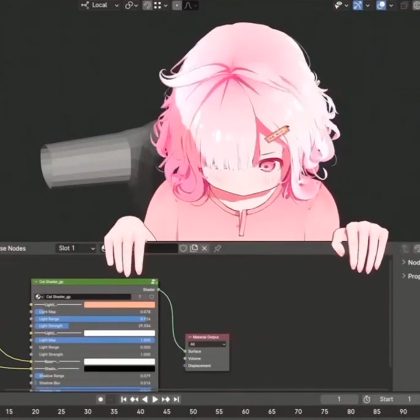The width and height of the screenshot is (420, 420).
Task: Click the pivot point link icon
Action: click(x=131, y=5)
